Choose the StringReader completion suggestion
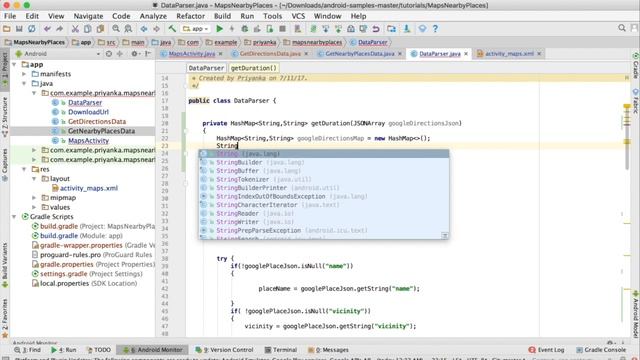 point(324,213)
